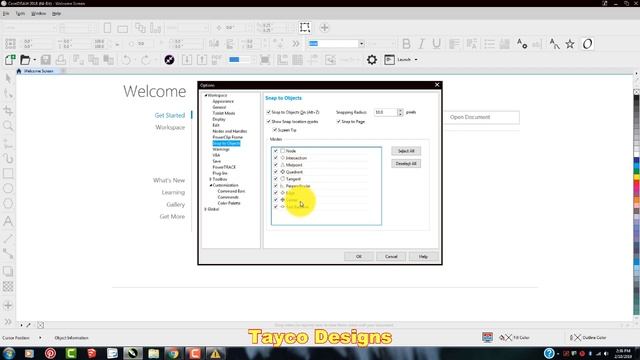Select the Text tool (A) in toolbox
This screenshot has width=640, height=360.
coord(8,221)
